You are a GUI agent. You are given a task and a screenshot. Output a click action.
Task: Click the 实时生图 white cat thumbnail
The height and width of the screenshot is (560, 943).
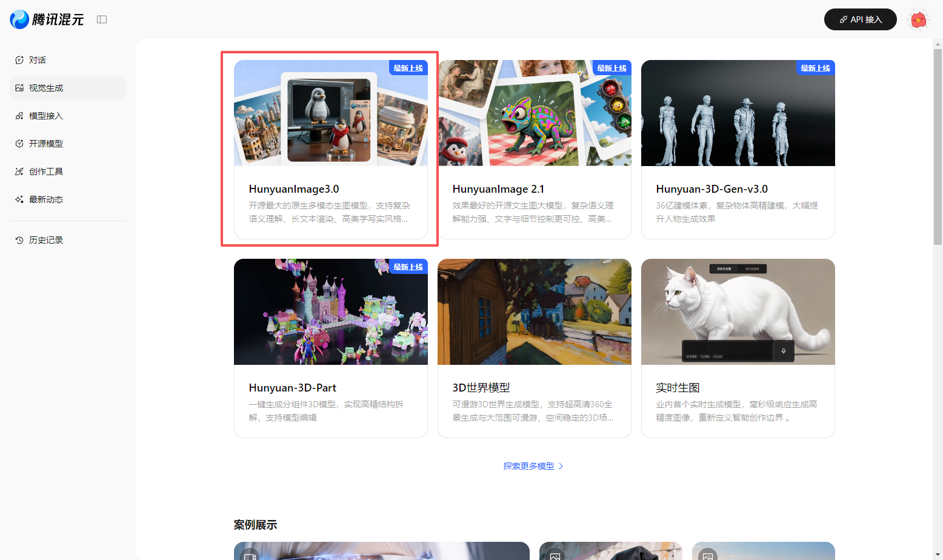click(x=738, y=312)
